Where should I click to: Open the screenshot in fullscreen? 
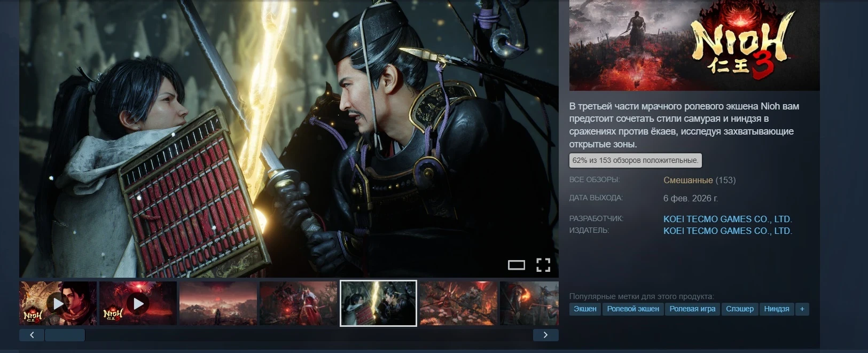click(x=543, y=265)
